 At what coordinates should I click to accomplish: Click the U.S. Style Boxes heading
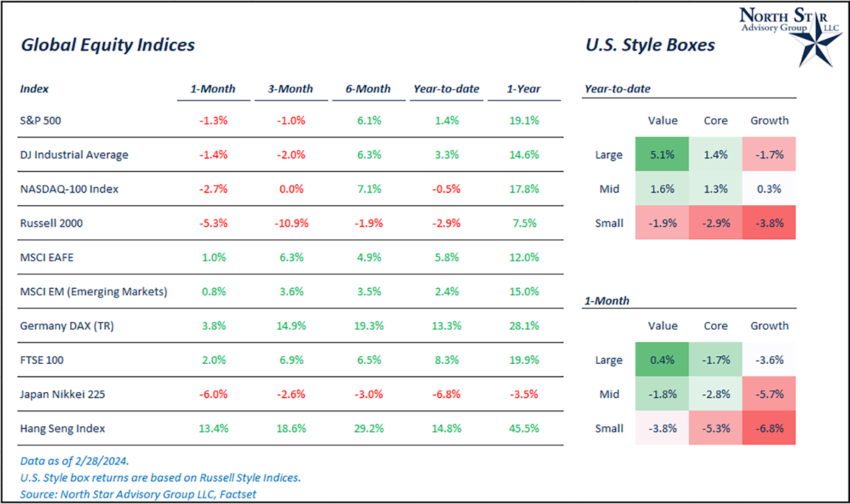tap(650, 45)
